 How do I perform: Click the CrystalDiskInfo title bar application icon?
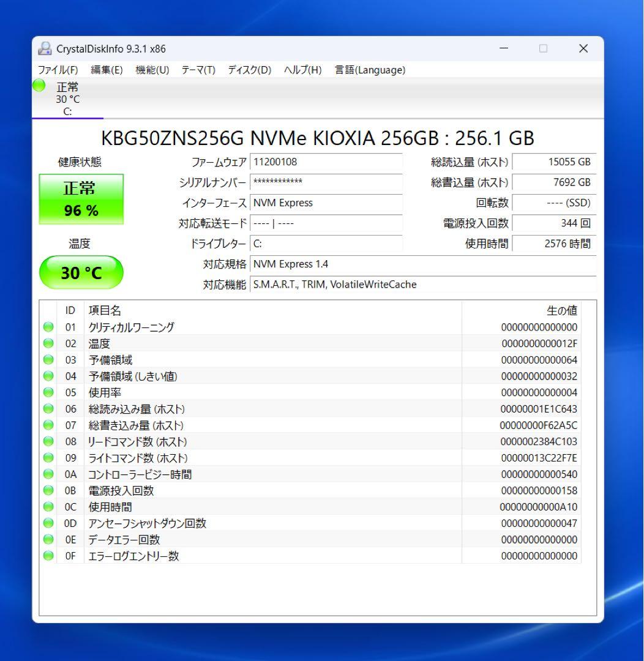tap(44, 48)
